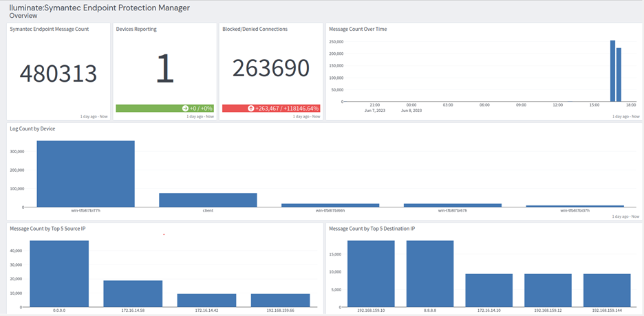Click the Overview dashboard subtitle

(23, 16)
